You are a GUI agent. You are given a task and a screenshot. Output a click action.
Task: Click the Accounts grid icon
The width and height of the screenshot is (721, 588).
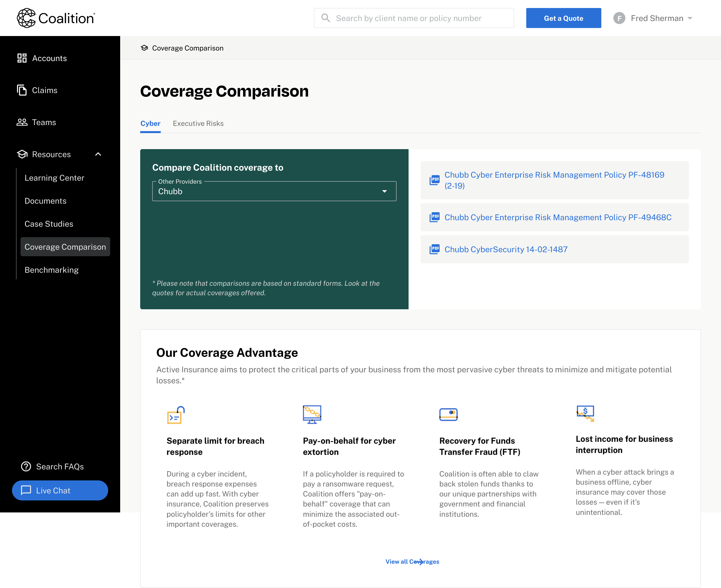point(22,58)
